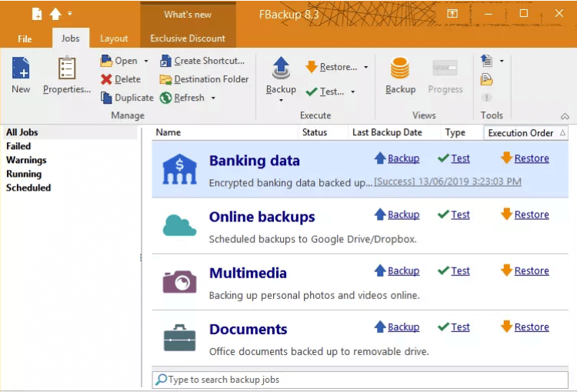
Task: Duplicate the selected job
Action: [127, 98]
